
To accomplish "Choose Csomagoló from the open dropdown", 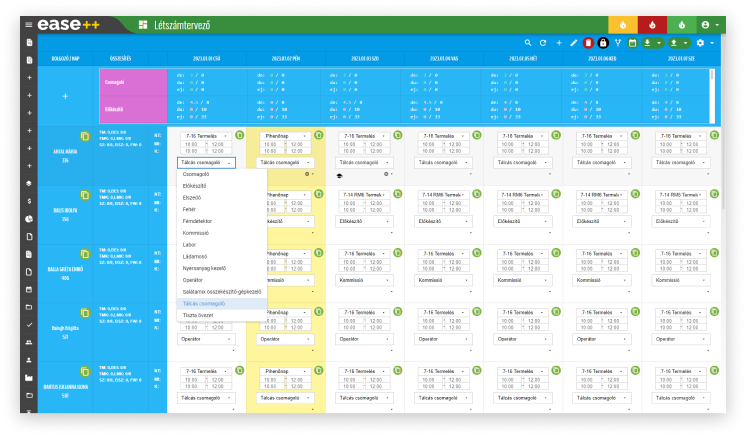I will pos(222,174).
